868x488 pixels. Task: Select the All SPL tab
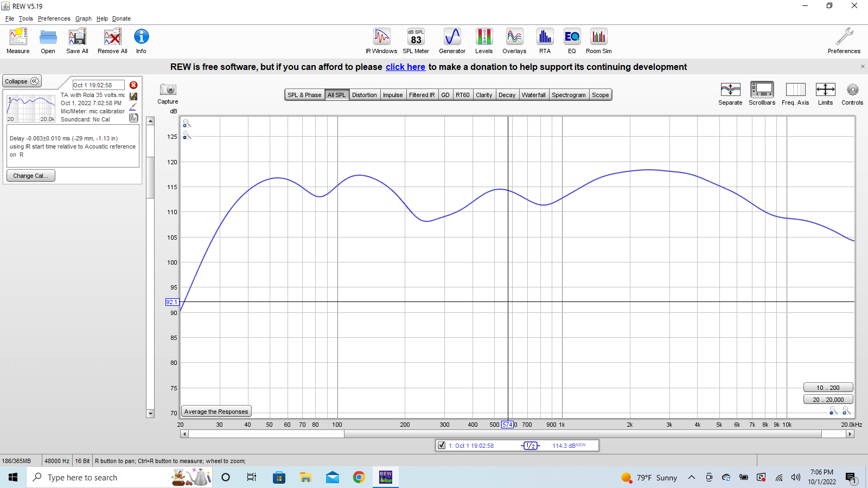[336, 95]
